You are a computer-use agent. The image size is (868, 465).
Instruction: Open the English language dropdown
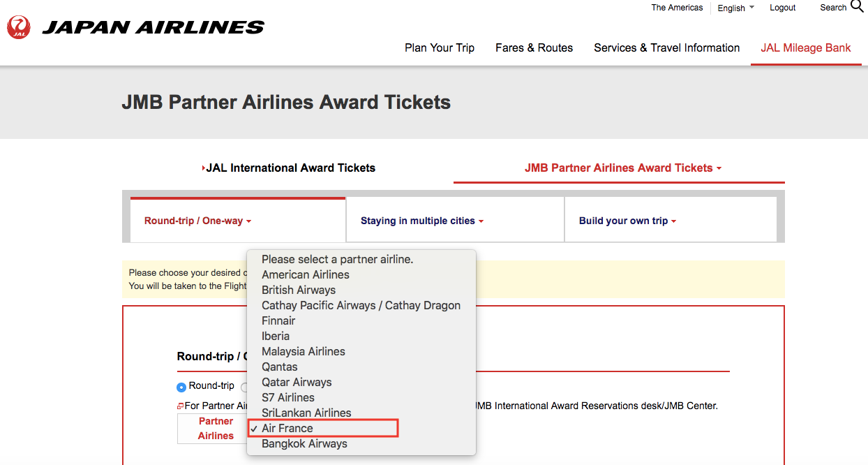point(735,8)
